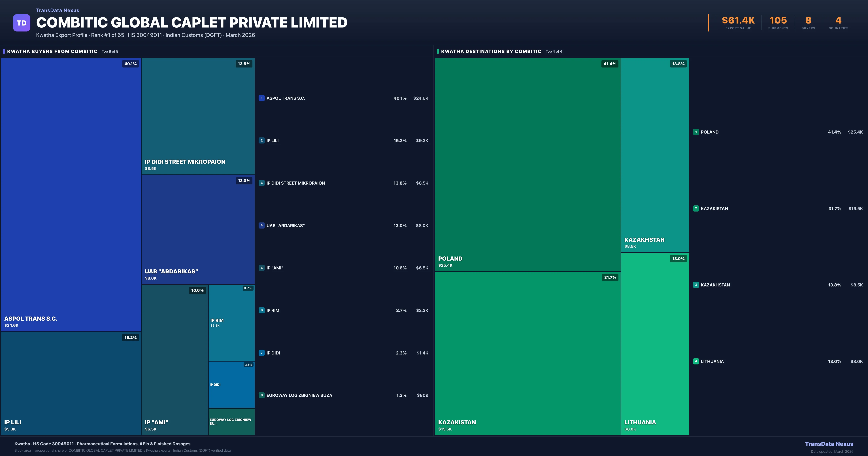Click rank 8 badge beside EUROWAY LOG ZBIGNIEW BUZA
Image resolution: width=868 pixels, height=456 pixels.
pyautogui.click(x=261, y=395)
